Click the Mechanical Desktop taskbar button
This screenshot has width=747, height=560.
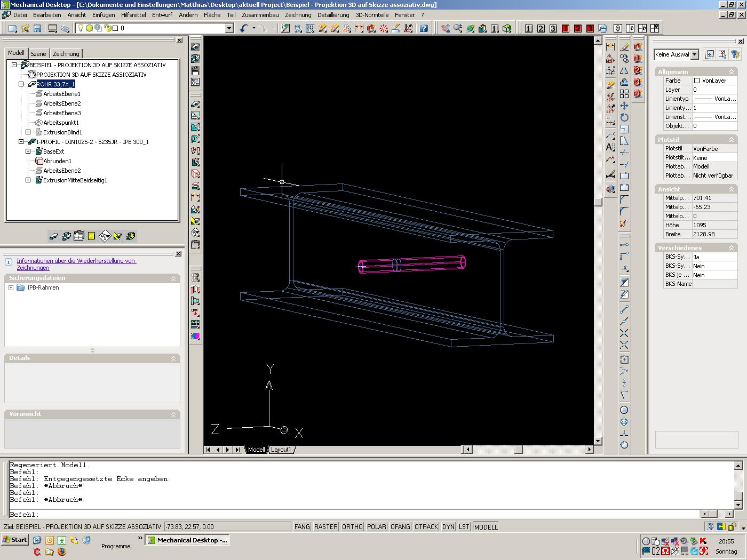coord(187,540)
